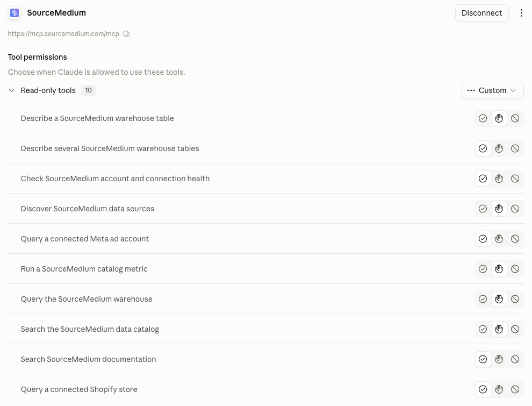532x406 pixels.
Task: Select the Describe a SourceMedium warehouse table label
Action: 97,118
